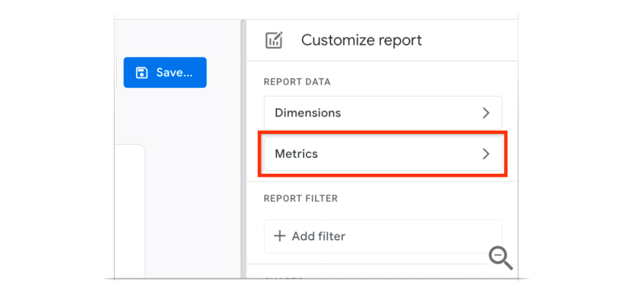Click the Save... button
Screen dimensions: 644x301
[165, 72]
